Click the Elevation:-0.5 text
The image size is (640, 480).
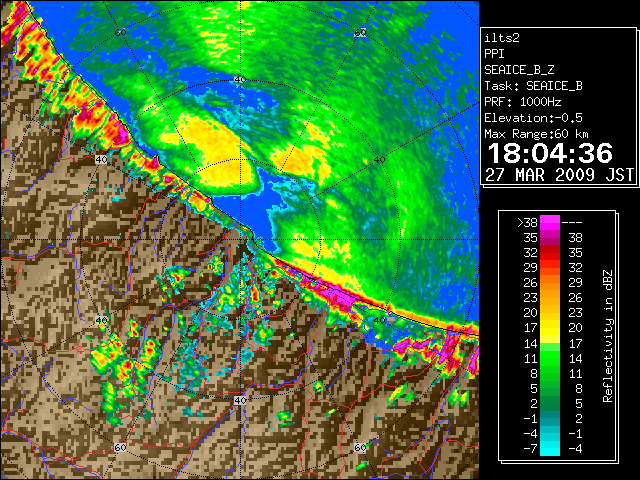(x=533, y=118)
